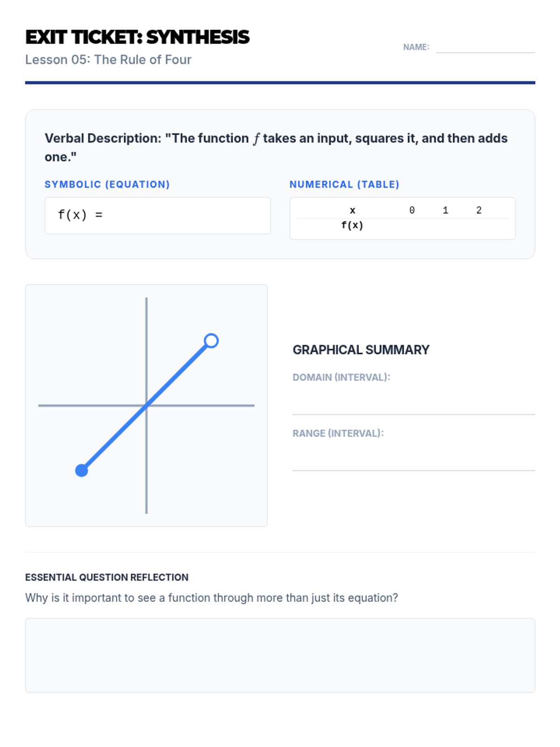Select the f(x) row label in the table
The width and height of the screenshot is (560, 747).
click(x=352, y=226)
